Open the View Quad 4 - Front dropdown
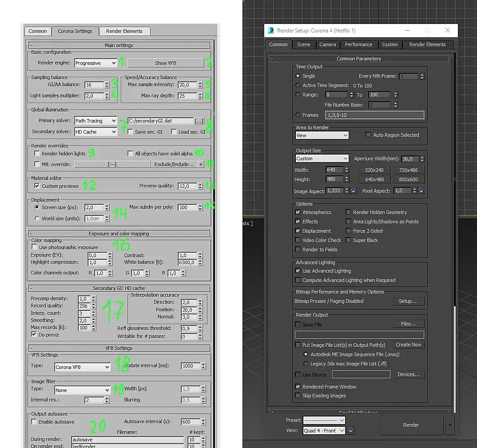 324,430
